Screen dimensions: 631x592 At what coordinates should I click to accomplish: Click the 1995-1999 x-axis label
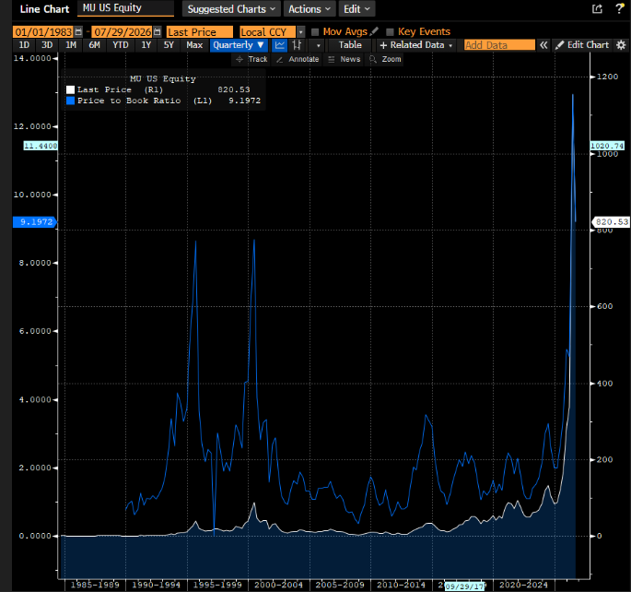(x=217, y=584)
